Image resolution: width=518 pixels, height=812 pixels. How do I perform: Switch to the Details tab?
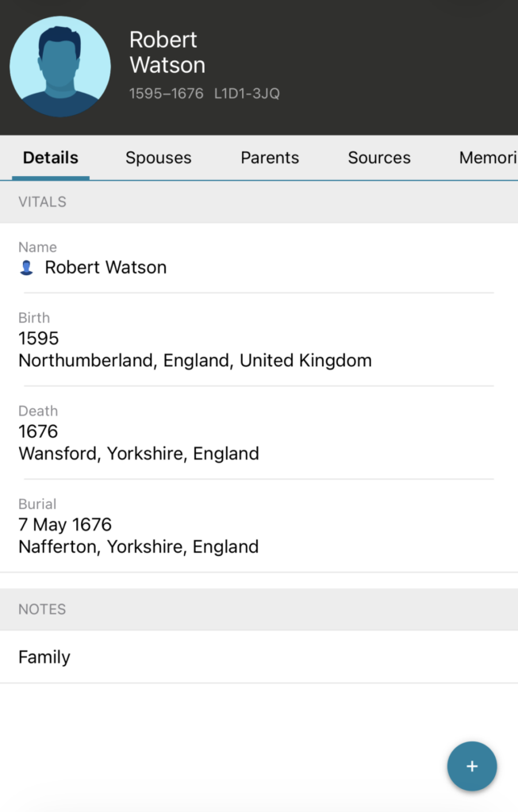click(51, 158)
